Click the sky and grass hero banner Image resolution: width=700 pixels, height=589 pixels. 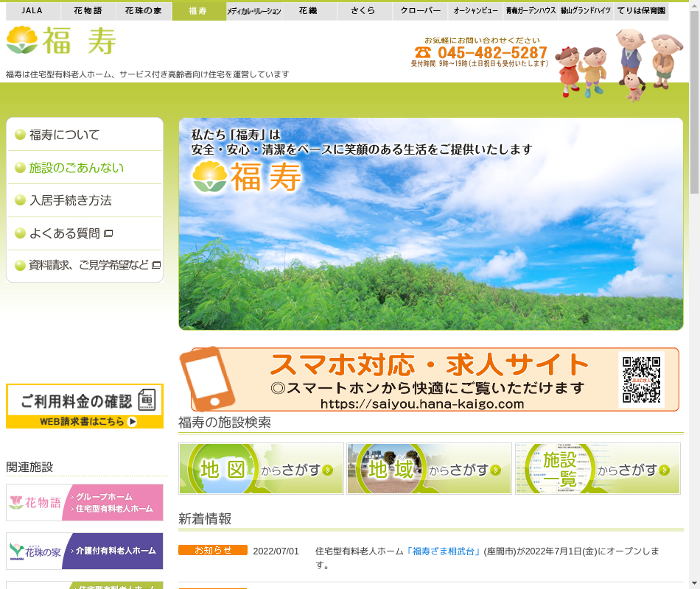pos(431,224)
